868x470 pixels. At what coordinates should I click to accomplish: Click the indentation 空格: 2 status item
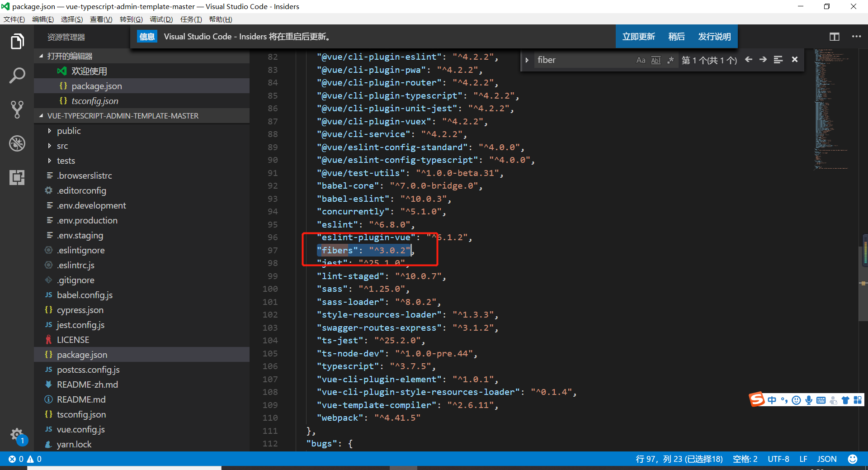point(745,459)
